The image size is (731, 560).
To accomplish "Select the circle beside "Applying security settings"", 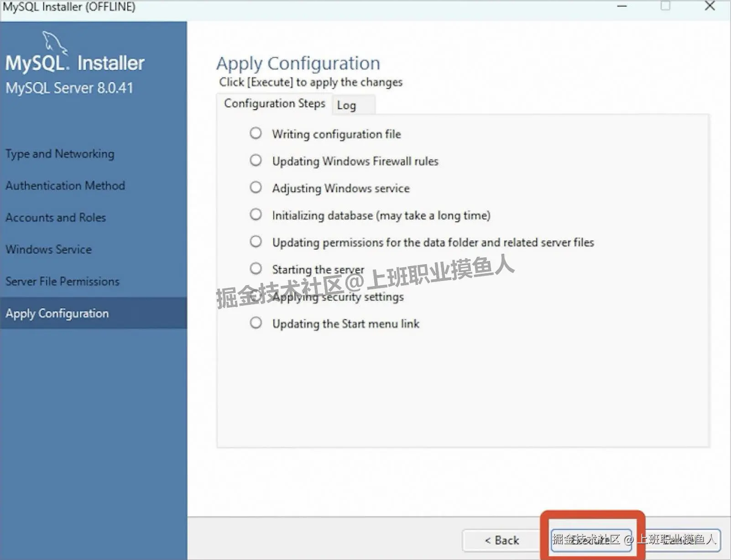I will pos(256,295).
